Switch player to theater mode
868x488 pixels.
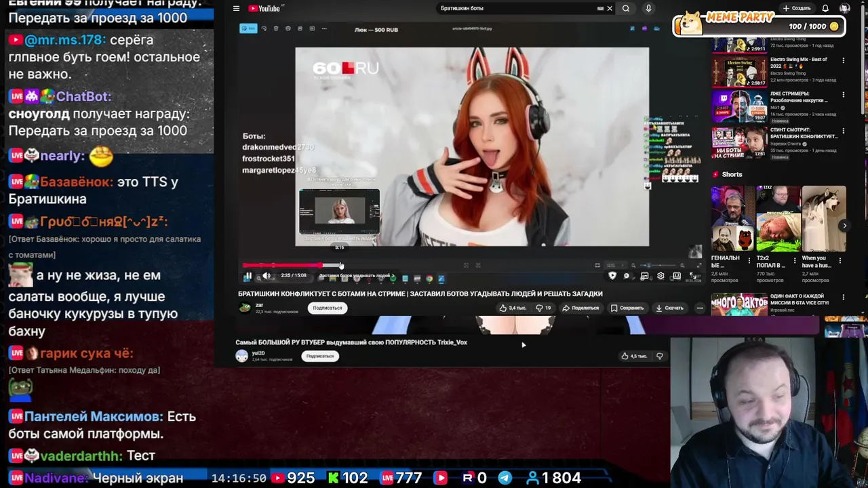click(677, 276)
